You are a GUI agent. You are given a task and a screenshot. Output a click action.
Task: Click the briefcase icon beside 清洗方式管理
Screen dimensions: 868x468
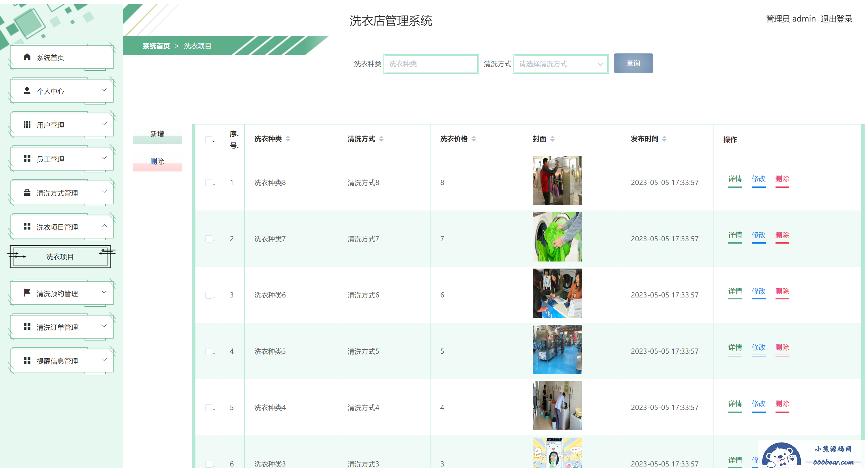coord(27,192)
